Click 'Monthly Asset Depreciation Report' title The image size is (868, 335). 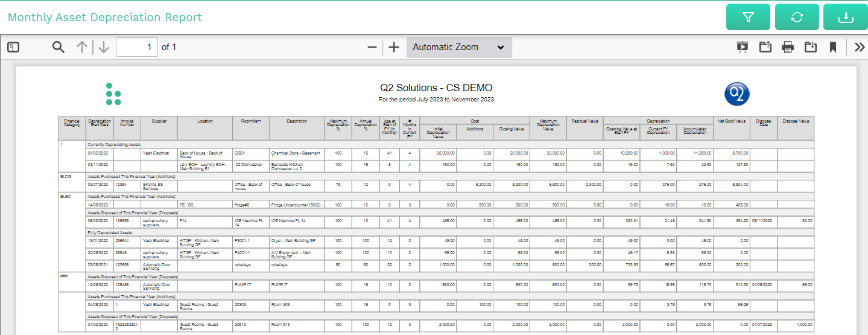pos(105,17)
